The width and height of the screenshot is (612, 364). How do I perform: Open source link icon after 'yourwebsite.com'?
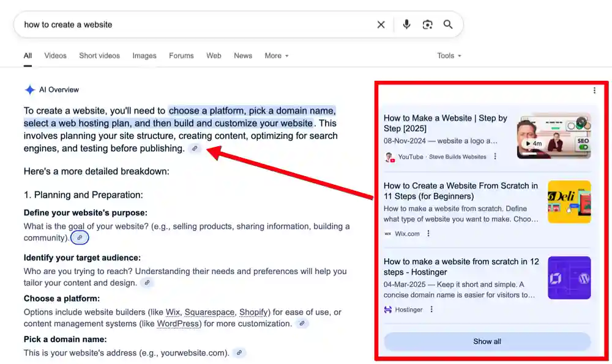239,353
